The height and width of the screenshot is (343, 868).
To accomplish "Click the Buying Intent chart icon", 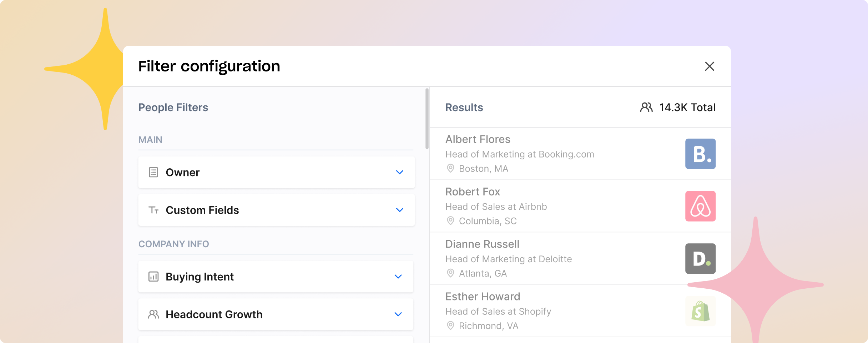I will [153, 277].
